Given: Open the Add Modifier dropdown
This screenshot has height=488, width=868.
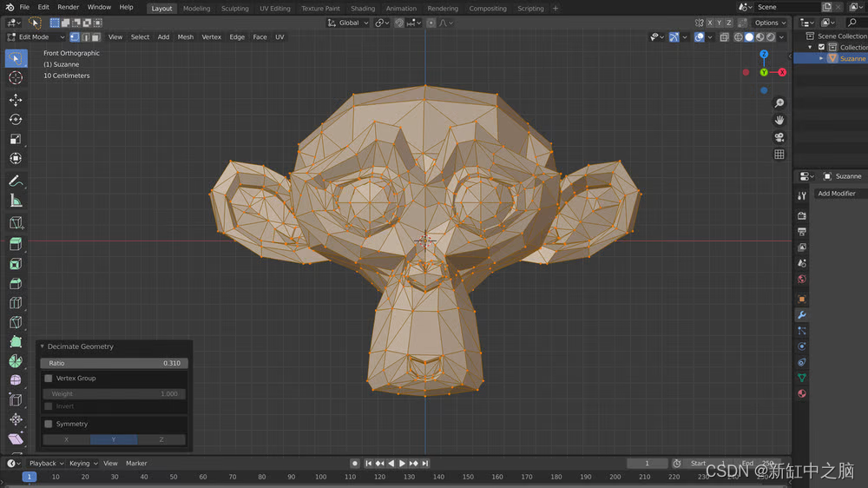Looking at the screenshot, I should [x=840, y=194].
